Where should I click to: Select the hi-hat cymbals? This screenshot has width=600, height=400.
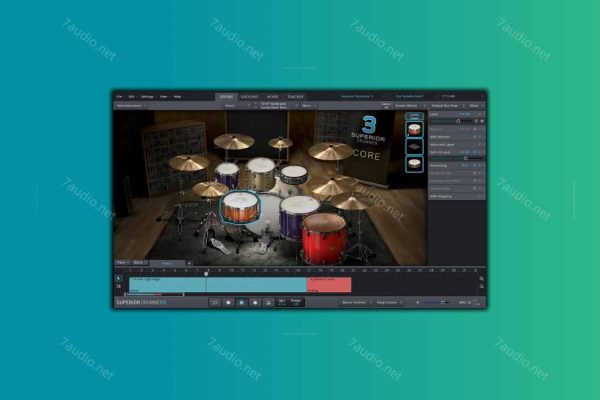click(x=210, y=189)
